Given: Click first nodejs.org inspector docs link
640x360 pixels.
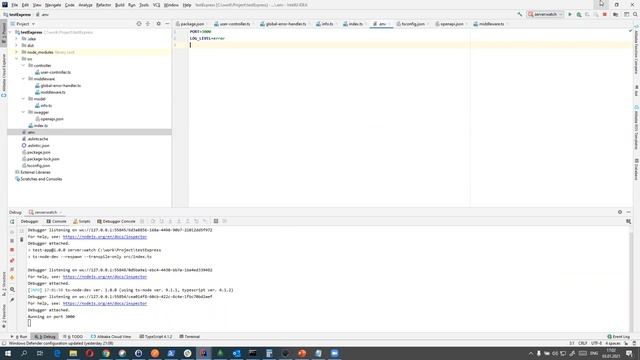Looking at the screenshot, I should (x=105, y=237).
